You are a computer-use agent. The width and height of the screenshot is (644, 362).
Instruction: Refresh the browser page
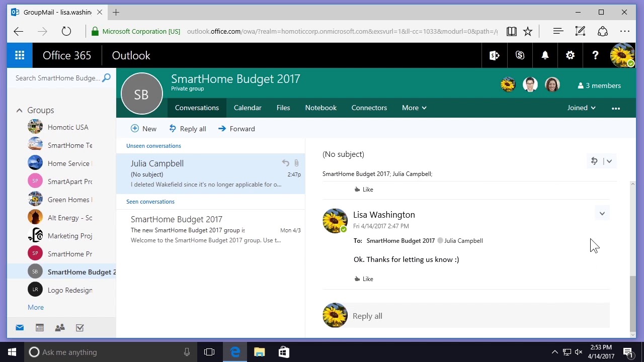(x=66, y=31)
